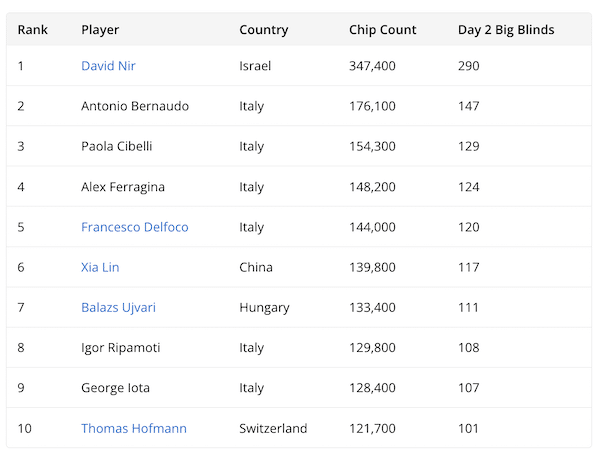Select the Switzerland country cell
The image size is (600, 458).
click(x=273, y=429)
